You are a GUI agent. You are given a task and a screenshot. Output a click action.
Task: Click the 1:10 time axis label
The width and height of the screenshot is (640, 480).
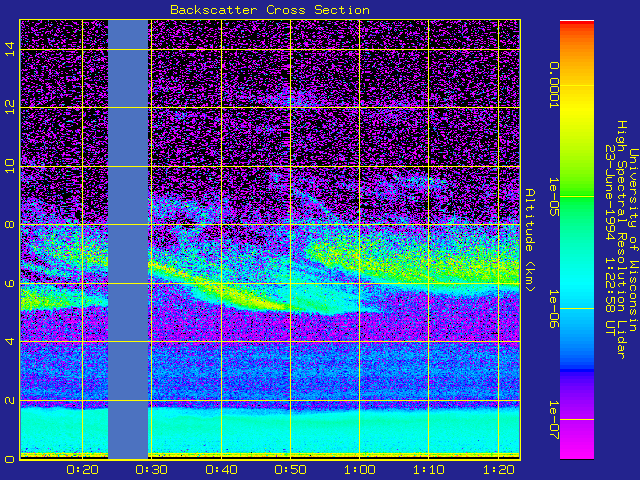[429, 470]
